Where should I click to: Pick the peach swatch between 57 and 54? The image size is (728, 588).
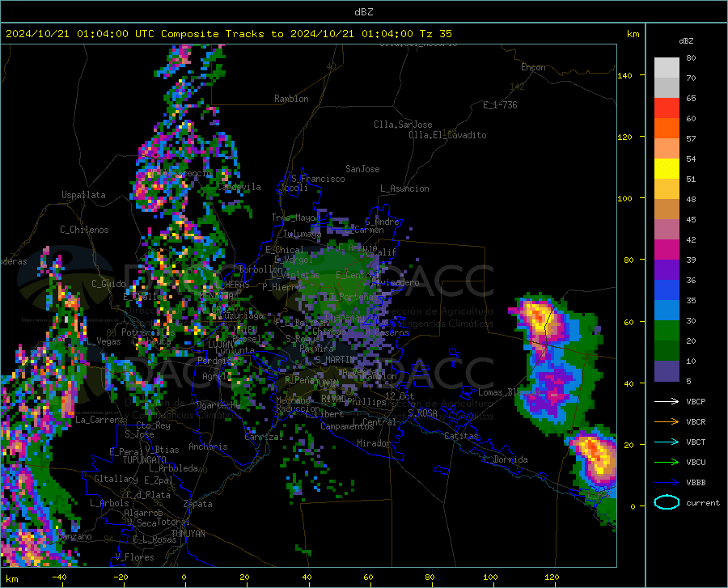(667, 149)
